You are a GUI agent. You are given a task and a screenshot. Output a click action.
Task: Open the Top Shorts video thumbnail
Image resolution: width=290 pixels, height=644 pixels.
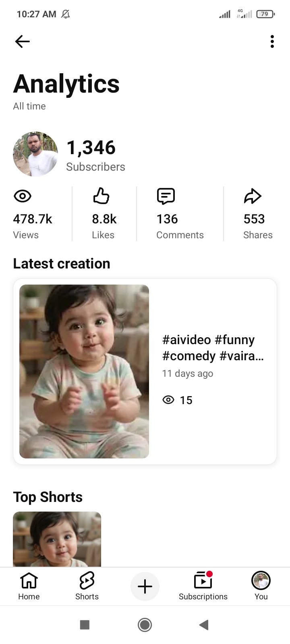(x=57, y=539)
